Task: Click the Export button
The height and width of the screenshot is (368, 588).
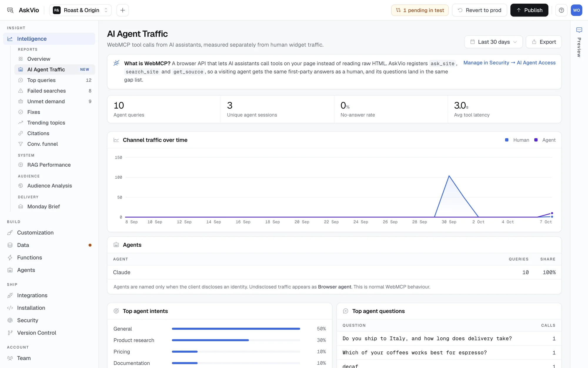Action: (x=544, y=42)
